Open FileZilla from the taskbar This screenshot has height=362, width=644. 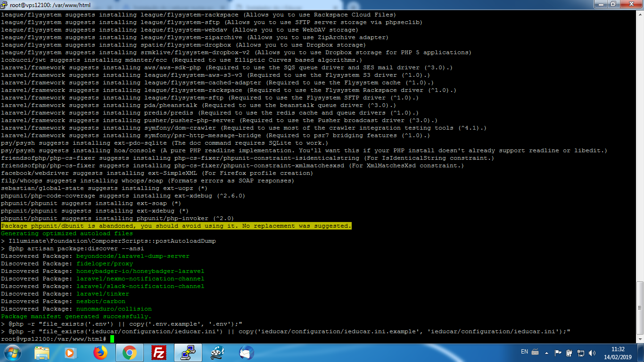click(158, 353)
